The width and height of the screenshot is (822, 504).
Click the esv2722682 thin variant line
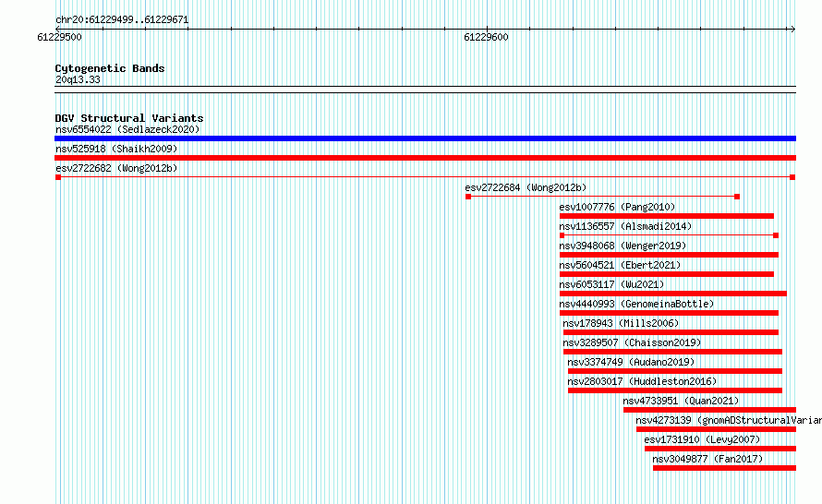(x=425, y=177)
